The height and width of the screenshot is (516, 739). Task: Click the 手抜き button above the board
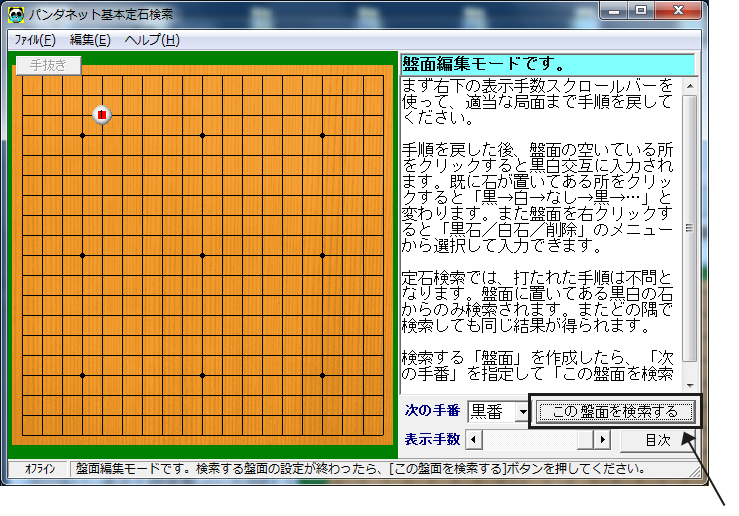pos(47,65)
